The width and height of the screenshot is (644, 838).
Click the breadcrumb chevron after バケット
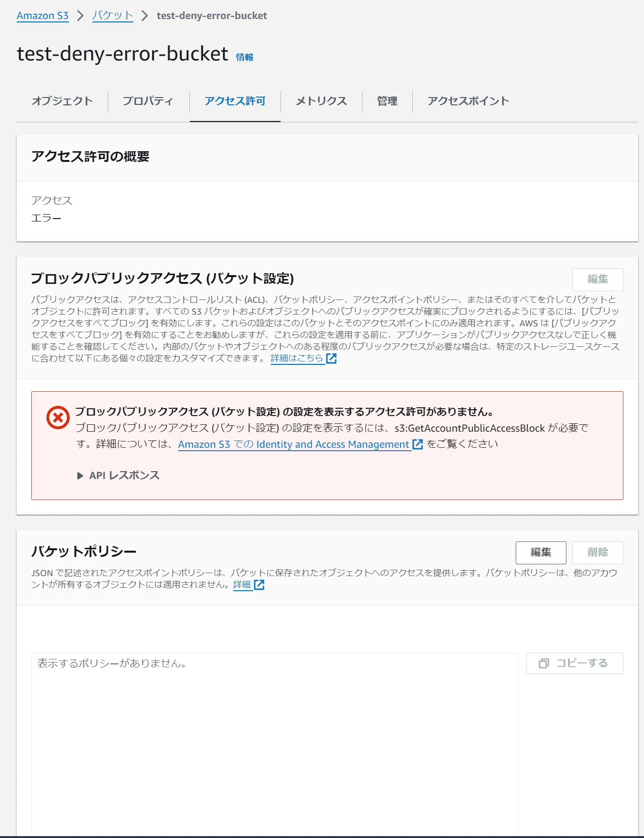tap(144, 16)
